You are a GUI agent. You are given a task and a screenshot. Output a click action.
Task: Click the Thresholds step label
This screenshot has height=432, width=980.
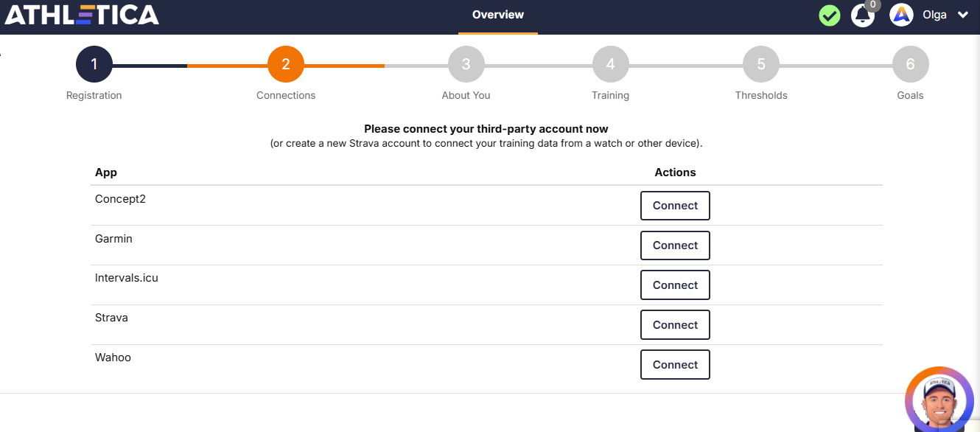pos(761,95)
